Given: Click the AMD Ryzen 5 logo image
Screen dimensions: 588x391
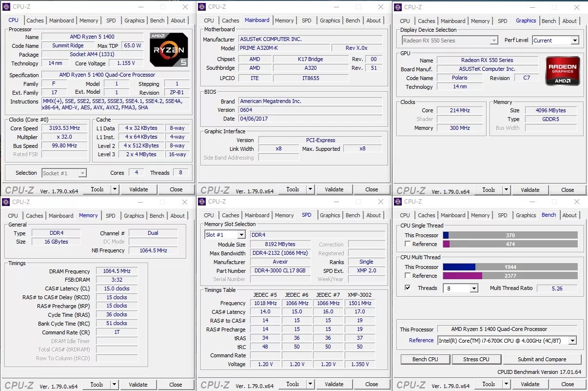Looking at the screenshot, I should [169, 50].
